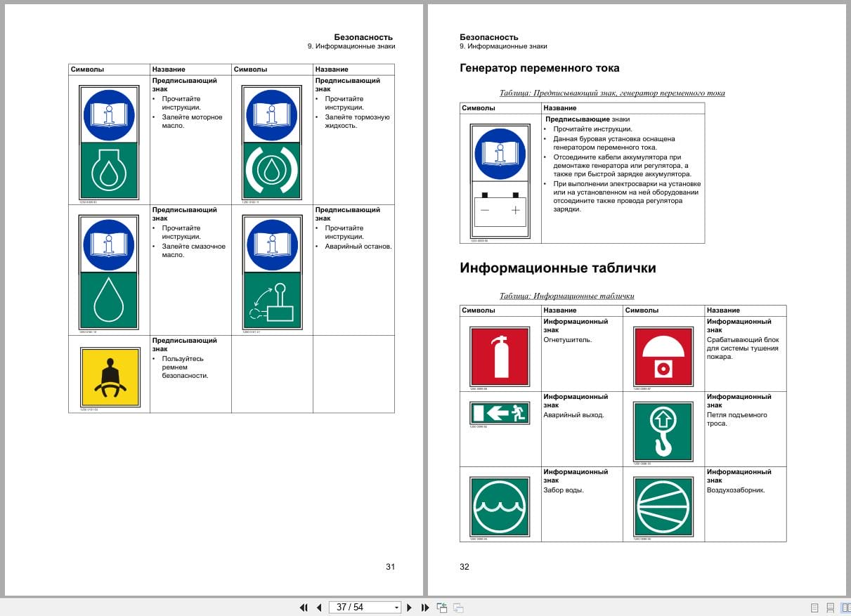Viewport: 851px width, 616px height.
Task: Click the lubricating oil drop sign
Action: pyautogui.click(x=109, y=273)
